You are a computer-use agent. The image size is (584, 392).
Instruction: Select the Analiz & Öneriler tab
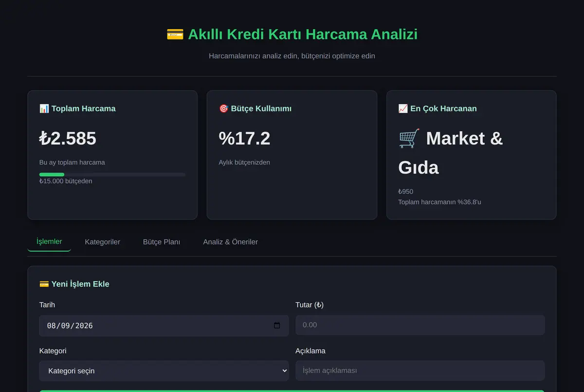click(x=231, y=242)
